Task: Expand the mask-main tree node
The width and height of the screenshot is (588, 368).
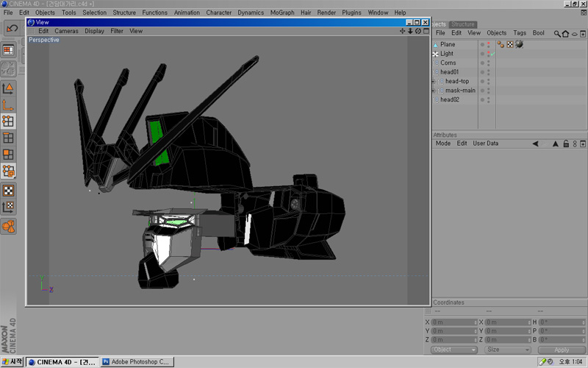Action: [433, 91]
